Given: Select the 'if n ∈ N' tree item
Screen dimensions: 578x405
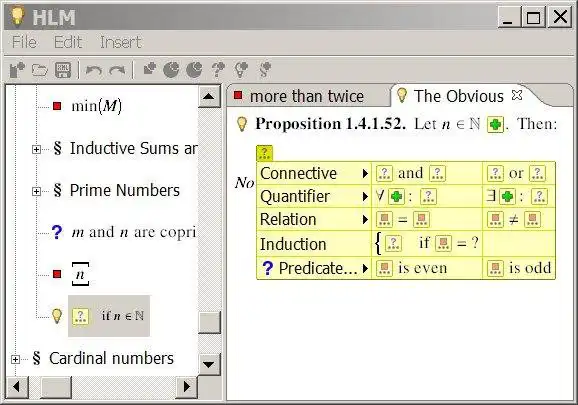Looking at the screenshot, I should [109, 316].
